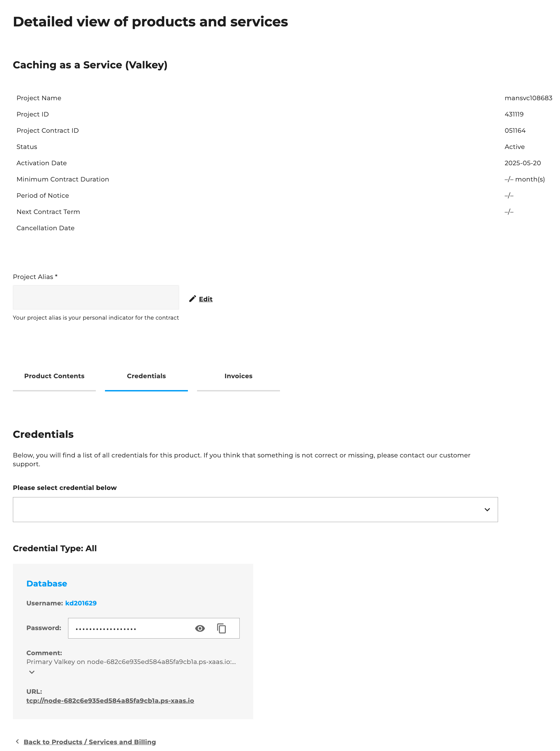Viewport: 560px width, 751px height.
Task: Go back to Products / Services and Billing
Action: coord(90,742)
